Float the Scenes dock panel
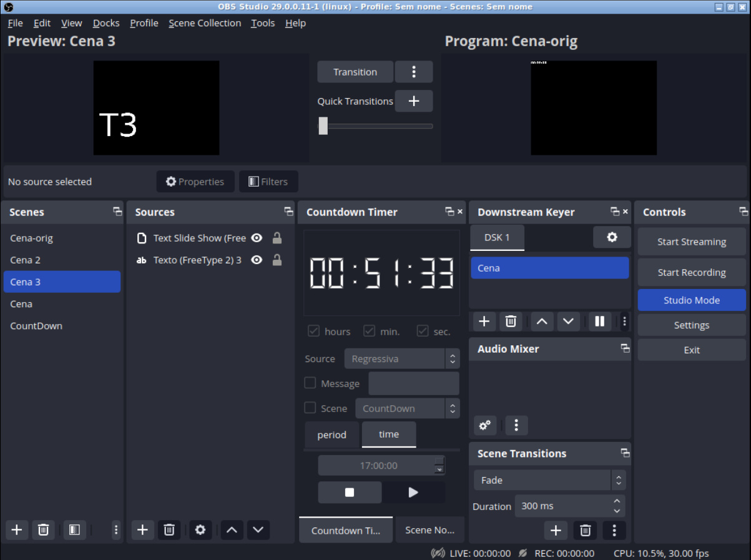Viewport: 751px width, 560px height. [x=117, y=212]
